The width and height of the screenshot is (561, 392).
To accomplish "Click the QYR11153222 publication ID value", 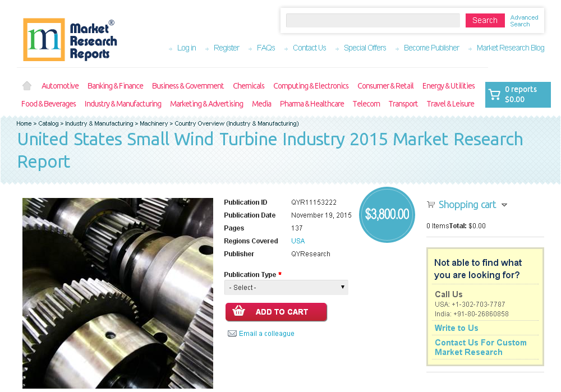I will 314,202.
